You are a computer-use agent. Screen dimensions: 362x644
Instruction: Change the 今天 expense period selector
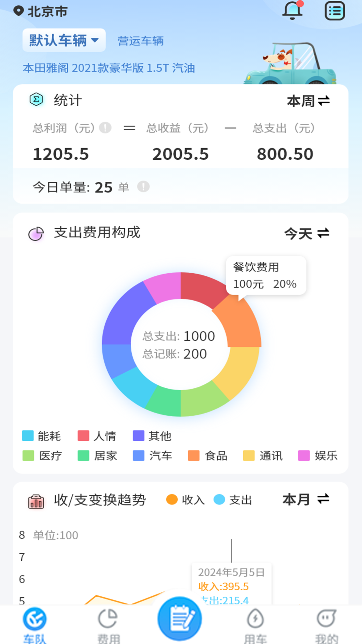click(306, 233)
